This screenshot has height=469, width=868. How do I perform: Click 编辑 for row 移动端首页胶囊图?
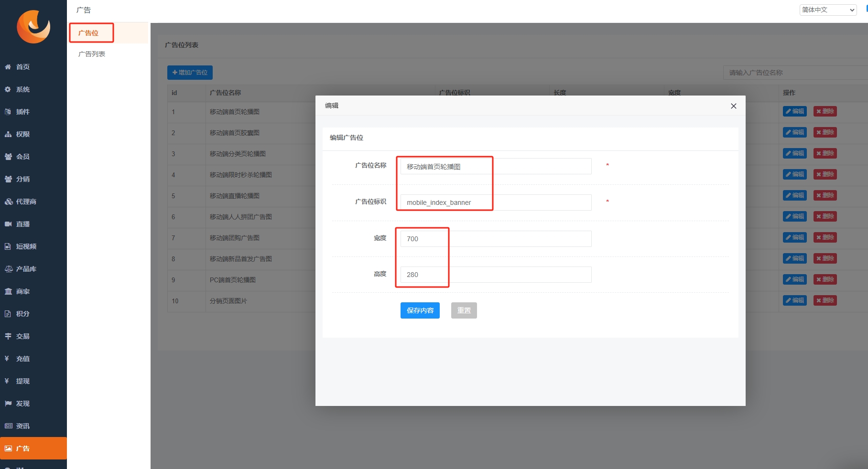click(795, 132)
